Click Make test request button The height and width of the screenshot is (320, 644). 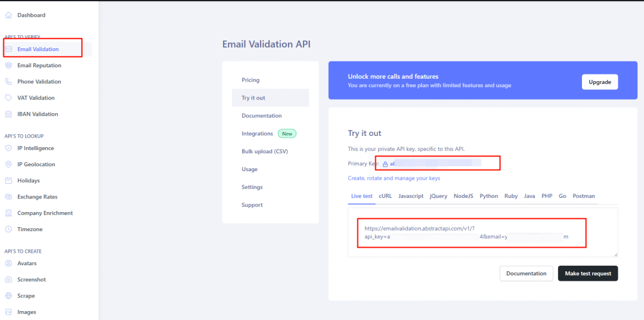click(588, 274)
